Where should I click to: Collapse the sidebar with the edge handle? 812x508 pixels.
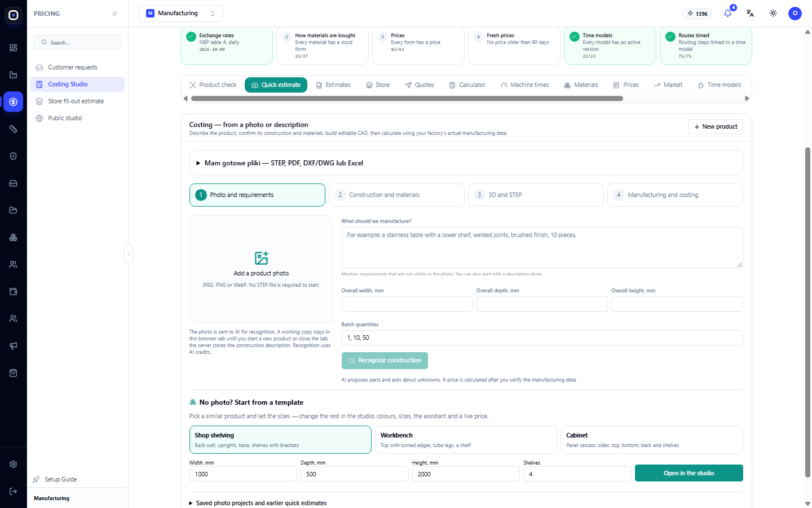[x=129, y=254]
